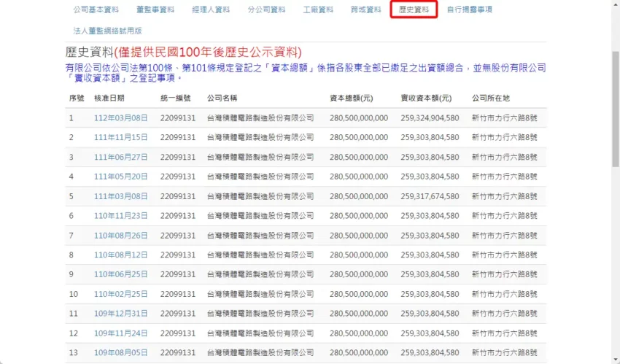Image resolution: width=620 pixels, height=364 pixels.
Task: Select the 分公司資料 tab
Action: tap(266, 9)
